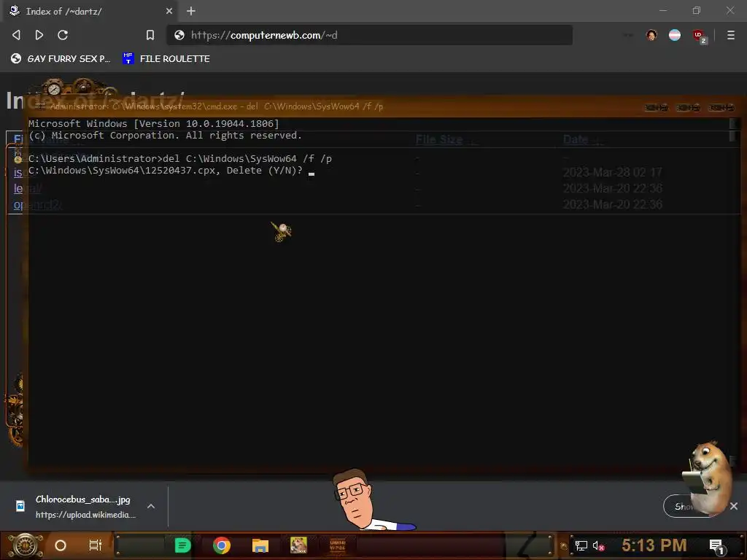
Task: Open Cortana search circle on taskbar
Action: tap(61, 545)
